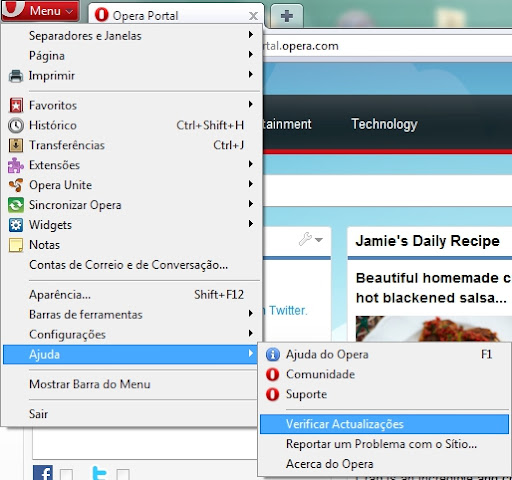Choose Mostrar Barra do Menu
Viewport: 512px width, 480px height.
(130, 384)
